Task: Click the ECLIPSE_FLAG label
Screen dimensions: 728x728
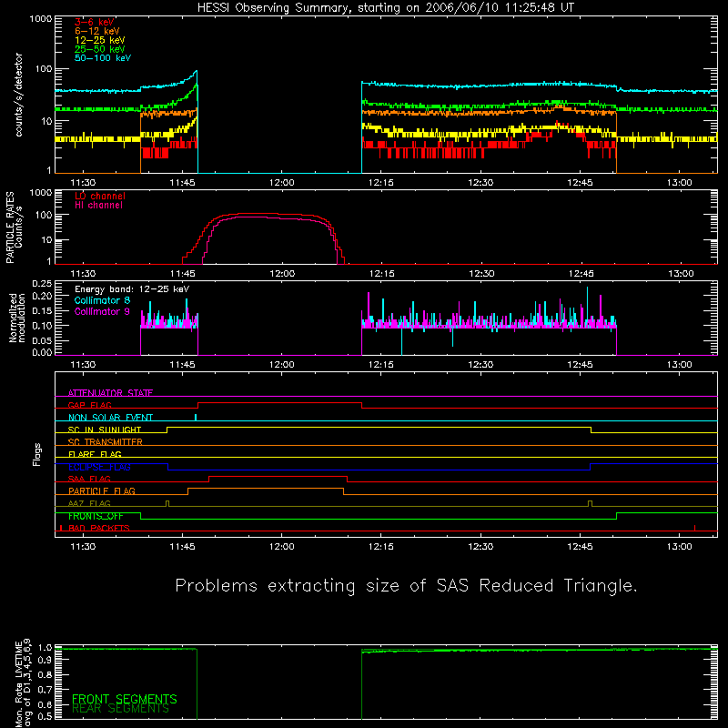Action: (99, 467)
